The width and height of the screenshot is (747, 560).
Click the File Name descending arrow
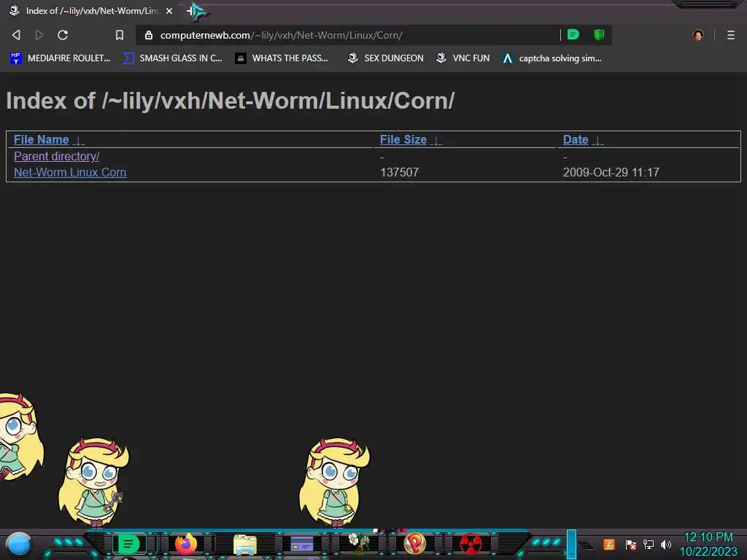(79, 141)
